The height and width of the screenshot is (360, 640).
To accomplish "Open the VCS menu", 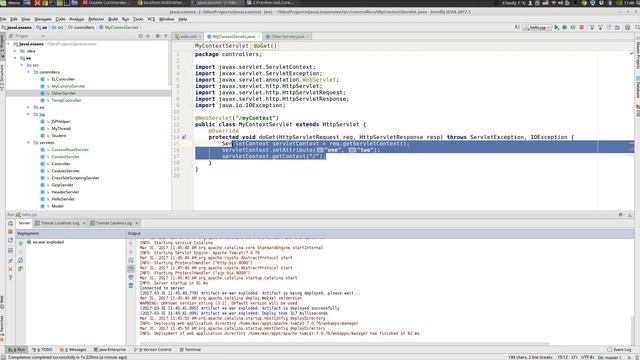I will (x=151, y=19).
